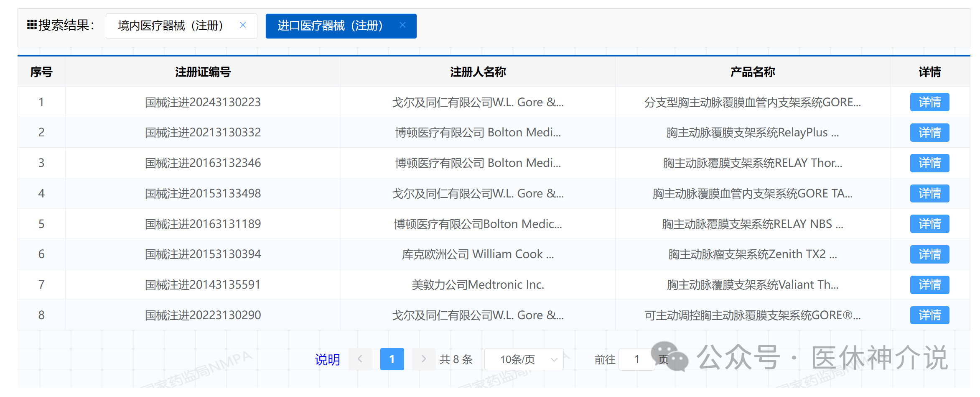Select the 进口医疗器械（注册）tab
The width and height of the screenshot is (980, 397).
(330, 26)
